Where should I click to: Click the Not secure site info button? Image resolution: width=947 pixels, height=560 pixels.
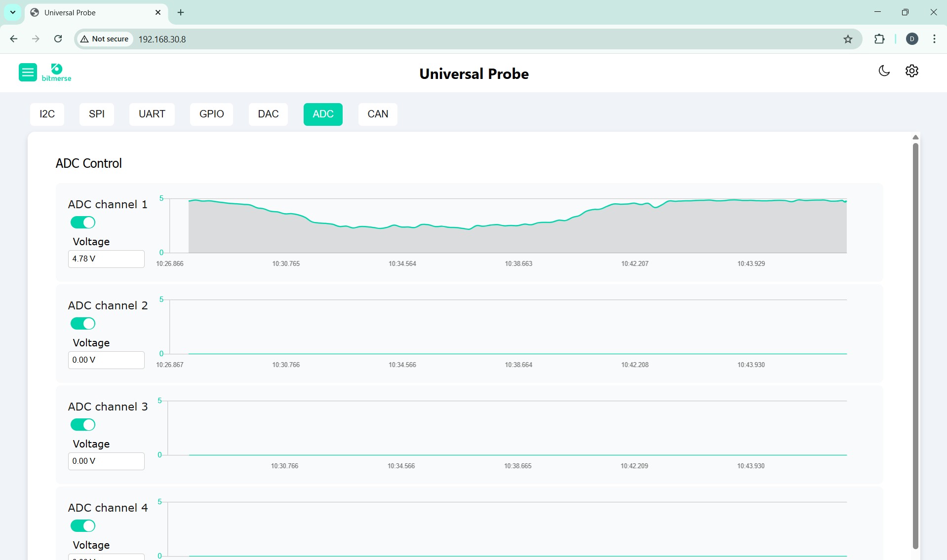coord(105,39)
